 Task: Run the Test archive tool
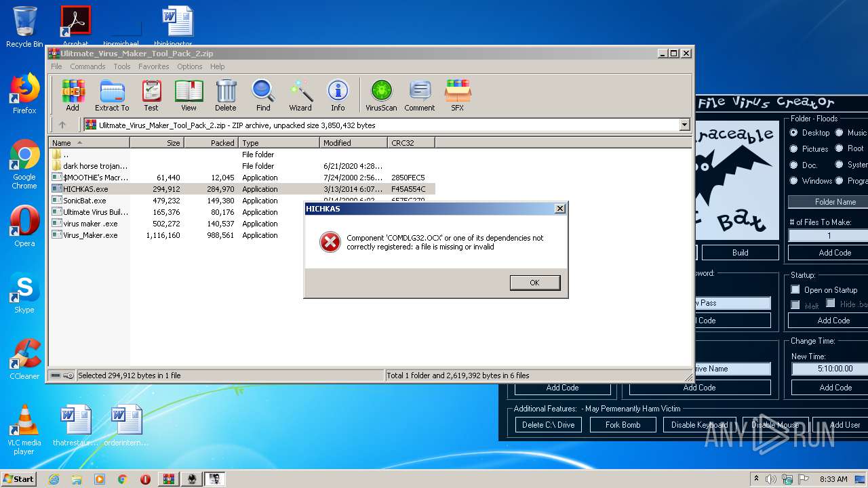click(151, 96)
